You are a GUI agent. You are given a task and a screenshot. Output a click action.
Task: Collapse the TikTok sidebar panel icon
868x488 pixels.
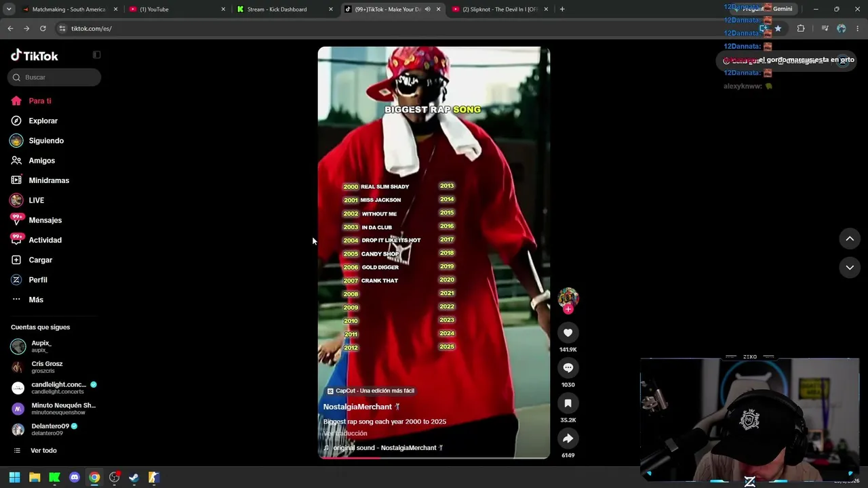pos(96,55)
